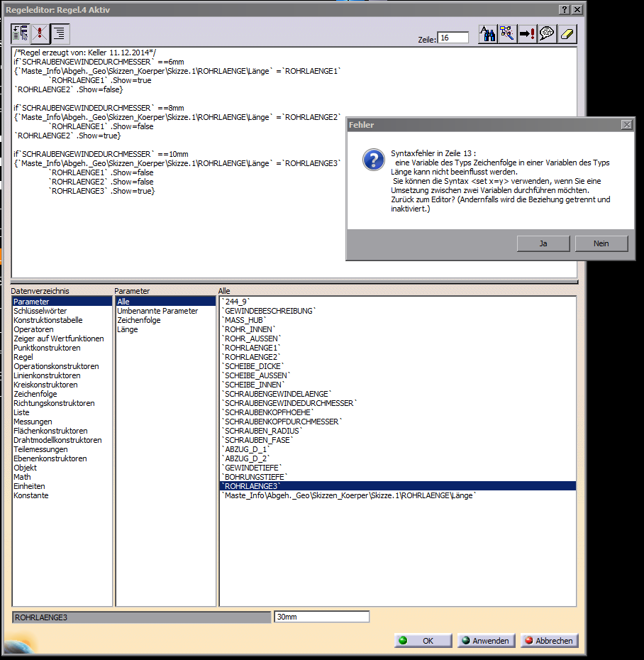The width and height of the screenshot is (644, 660).
Task: Click the wizard wand action icon
Action: coord(508,33)
